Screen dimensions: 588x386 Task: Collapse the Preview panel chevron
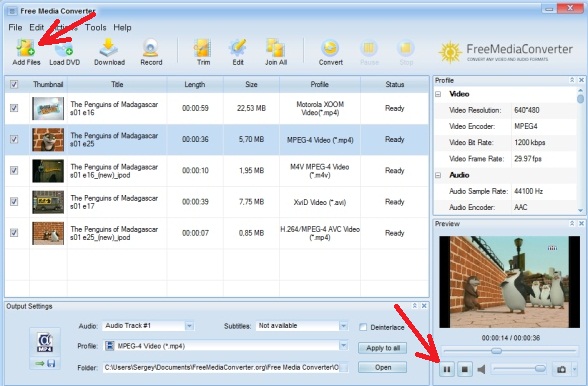coord(572,223)
